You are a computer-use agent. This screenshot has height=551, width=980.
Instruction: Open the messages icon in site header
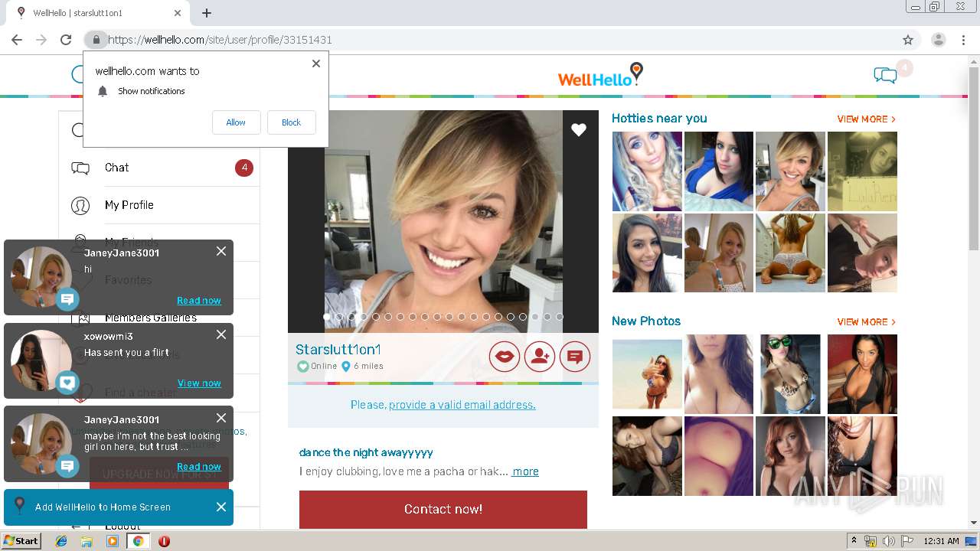(x=885, y=75)
